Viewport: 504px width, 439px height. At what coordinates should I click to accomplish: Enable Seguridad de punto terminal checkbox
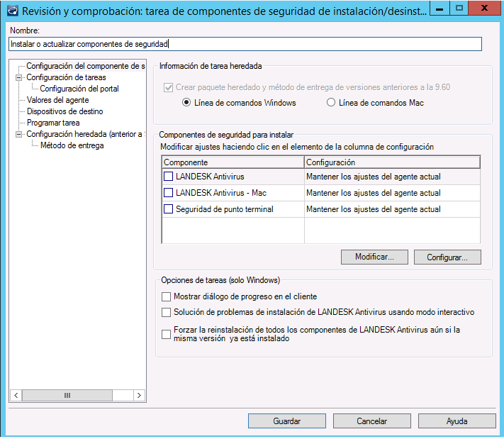[169, 209]
